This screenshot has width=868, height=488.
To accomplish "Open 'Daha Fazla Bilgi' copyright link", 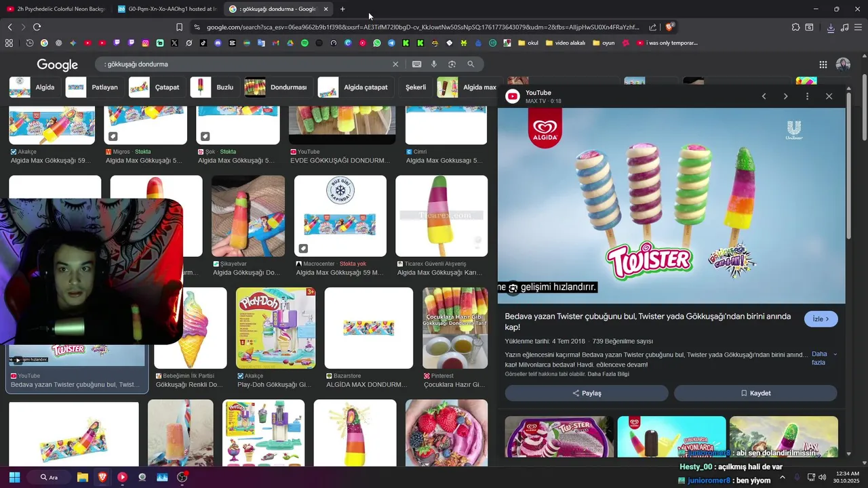I will (x=608, y=374).
